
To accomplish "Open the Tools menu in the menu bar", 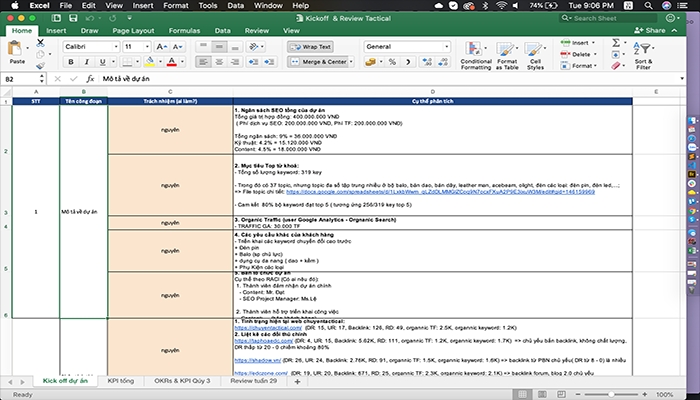I will click(x=208, y=5).
